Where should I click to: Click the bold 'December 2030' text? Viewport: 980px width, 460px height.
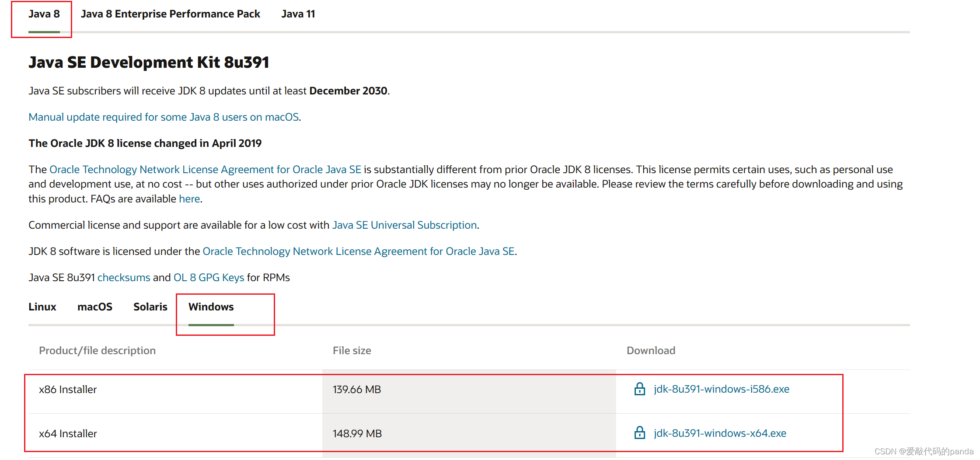tap(348, 91)
